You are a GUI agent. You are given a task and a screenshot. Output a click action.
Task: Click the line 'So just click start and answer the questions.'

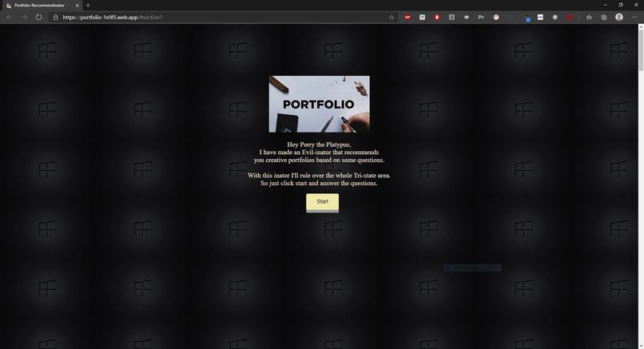[x=319, y=183]
